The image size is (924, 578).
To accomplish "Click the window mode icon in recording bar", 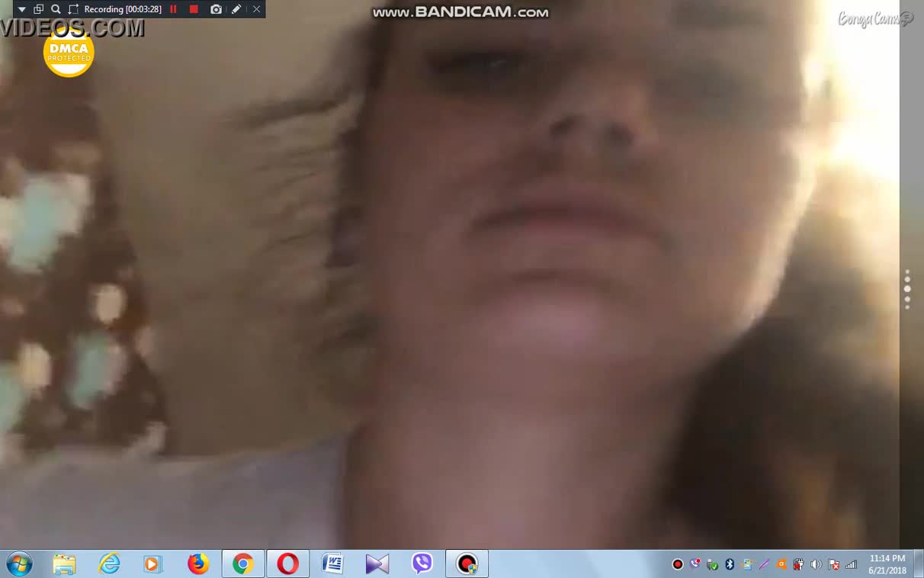I will (39, 9).
